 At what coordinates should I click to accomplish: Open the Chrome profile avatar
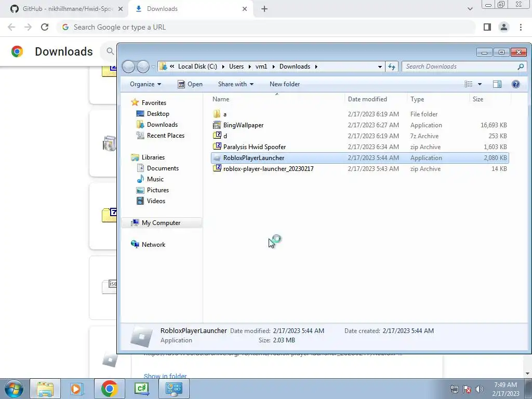tap(504, 27)
